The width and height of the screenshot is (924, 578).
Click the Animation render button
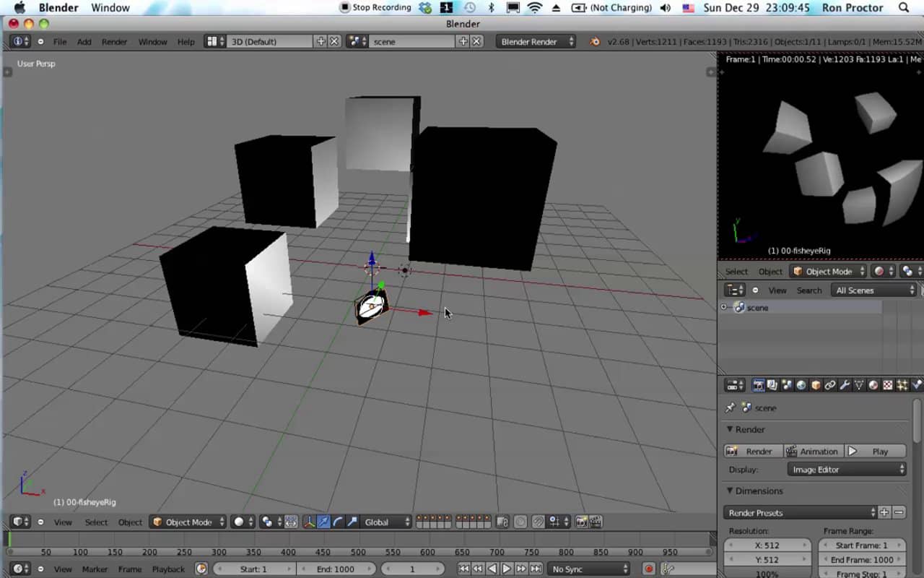814,451
